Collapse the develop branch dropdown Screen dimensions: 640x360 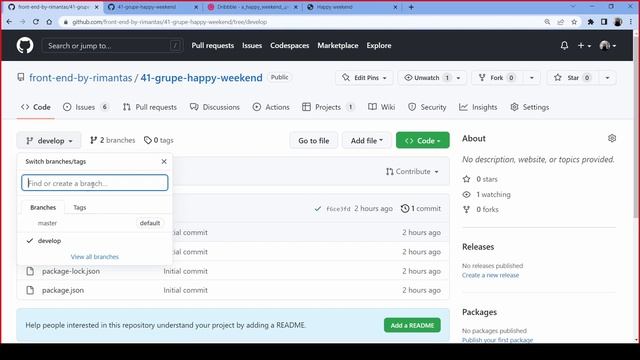(x=49, y=140)
